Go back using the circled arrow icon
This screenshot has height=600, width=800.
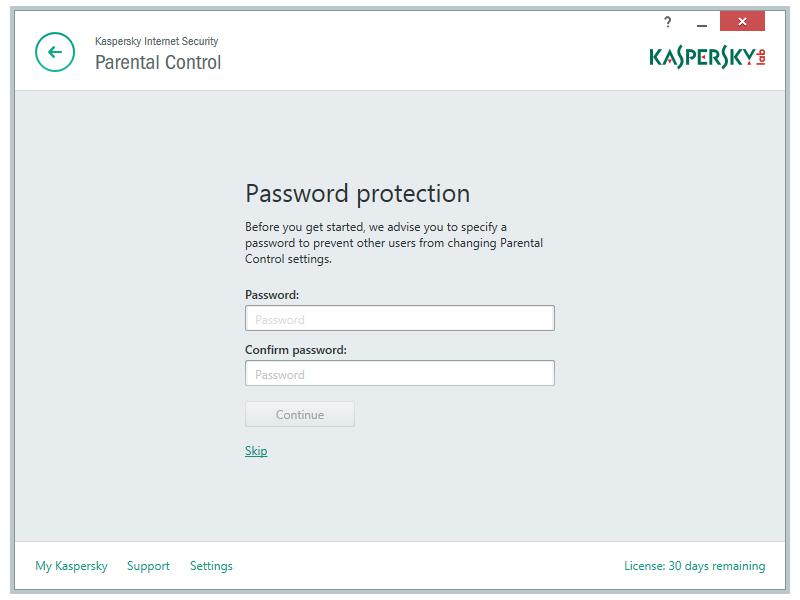pyautogui.click(x=55, y=52)
